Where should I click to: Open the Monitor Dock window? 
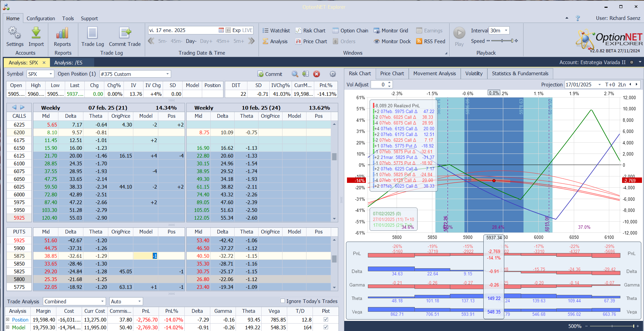(x=392, y=42)
